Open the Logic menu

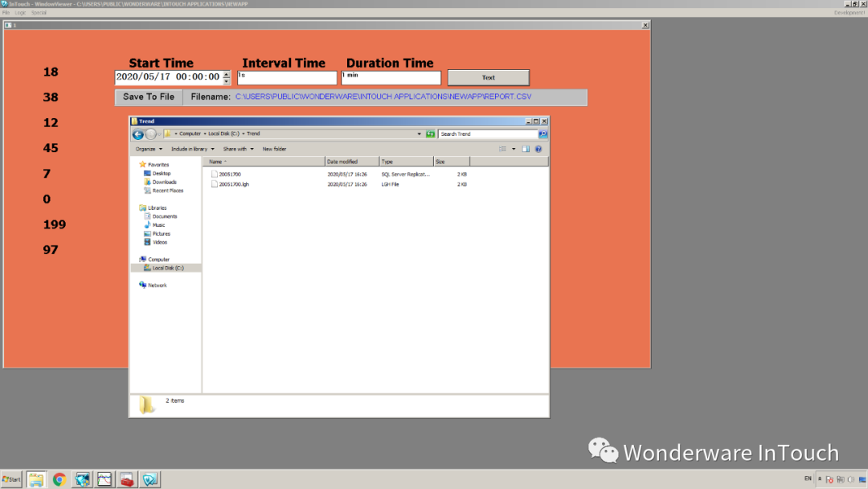pos(20,12)
